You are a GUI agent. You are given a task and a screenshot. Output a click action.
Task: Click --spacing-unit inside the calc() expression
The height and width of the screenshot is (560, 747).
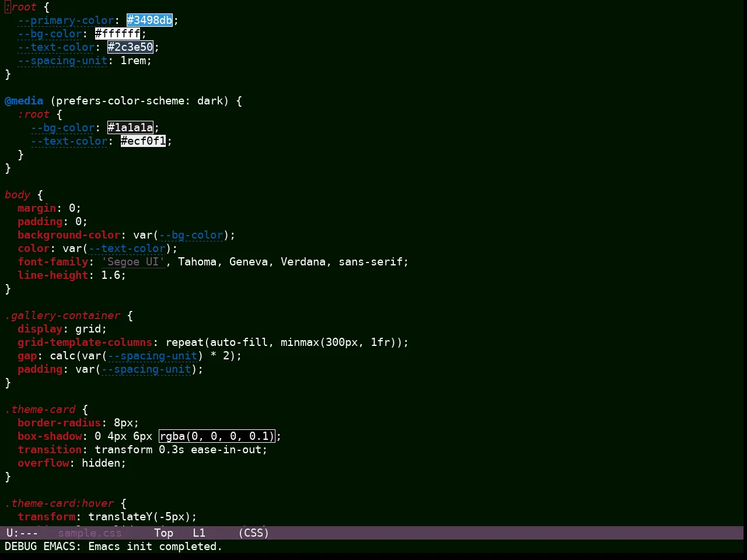coord(152,356)
